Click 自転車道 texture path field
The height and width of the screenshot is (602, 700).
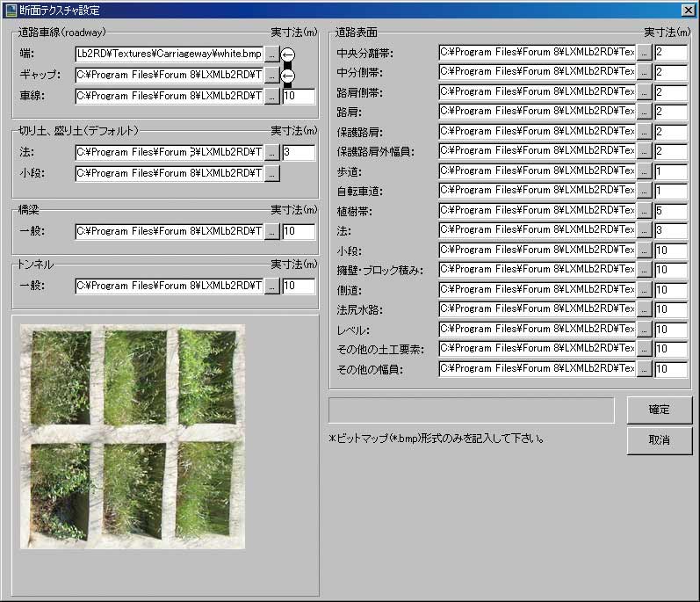click(x=537, y=191)
